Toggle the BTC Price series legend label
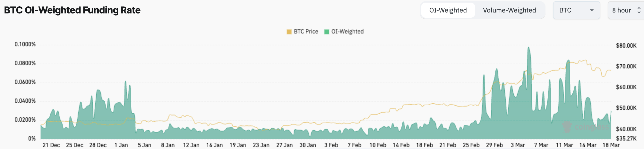644x149 pixels. [306, 31]
